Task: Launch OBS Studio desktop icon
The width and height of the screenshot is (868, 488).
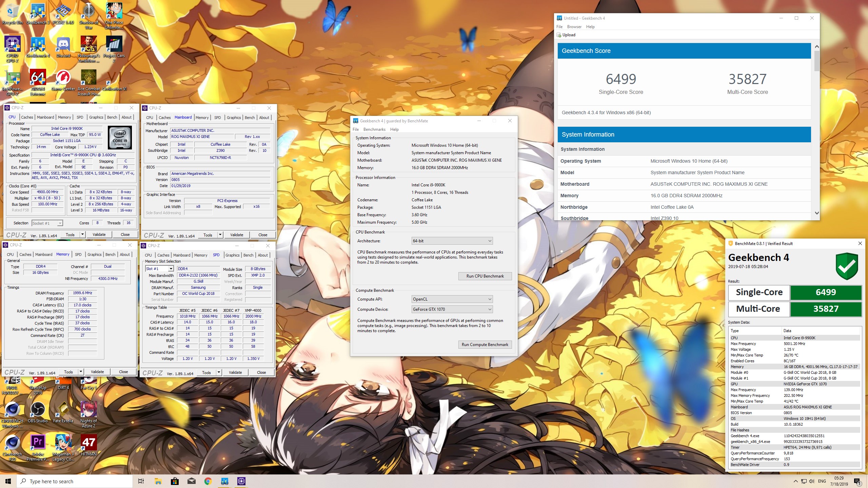Action: point(38,412)
